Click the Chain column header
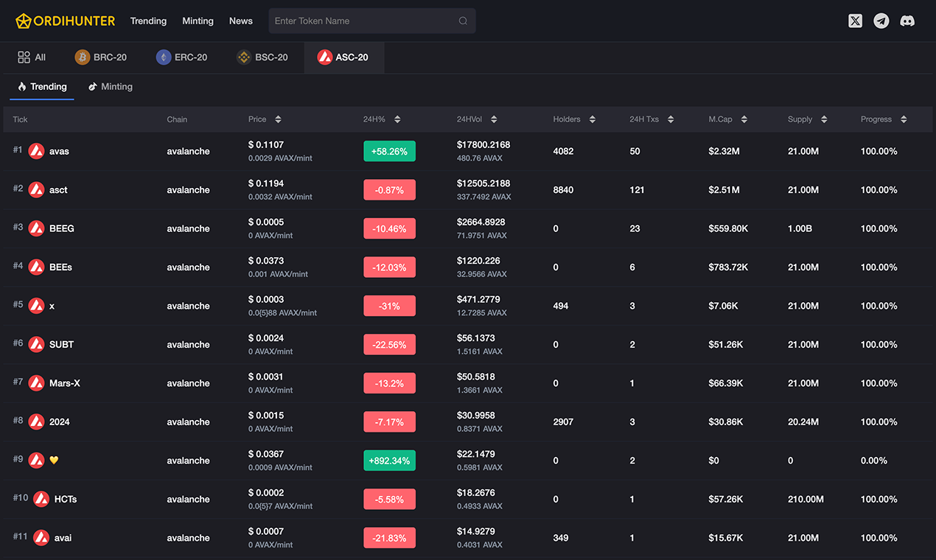This screenshot has height=560, width=936. point(177,119)
